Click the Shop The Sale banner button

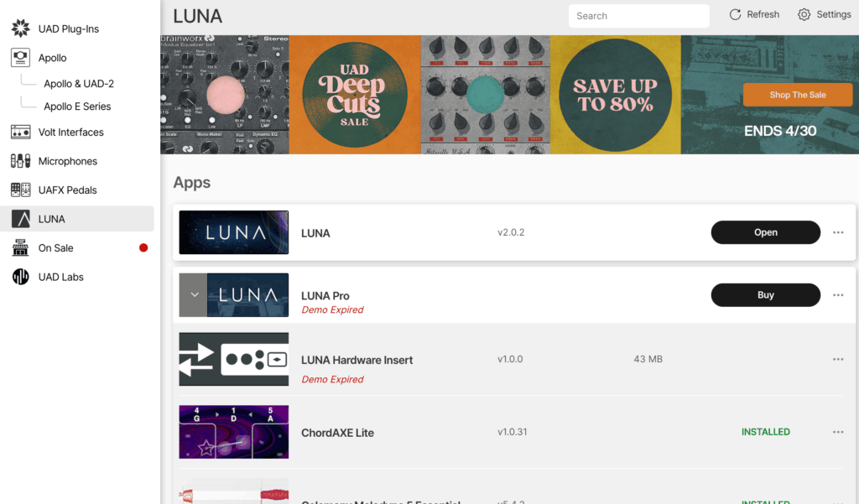(798, 95)
